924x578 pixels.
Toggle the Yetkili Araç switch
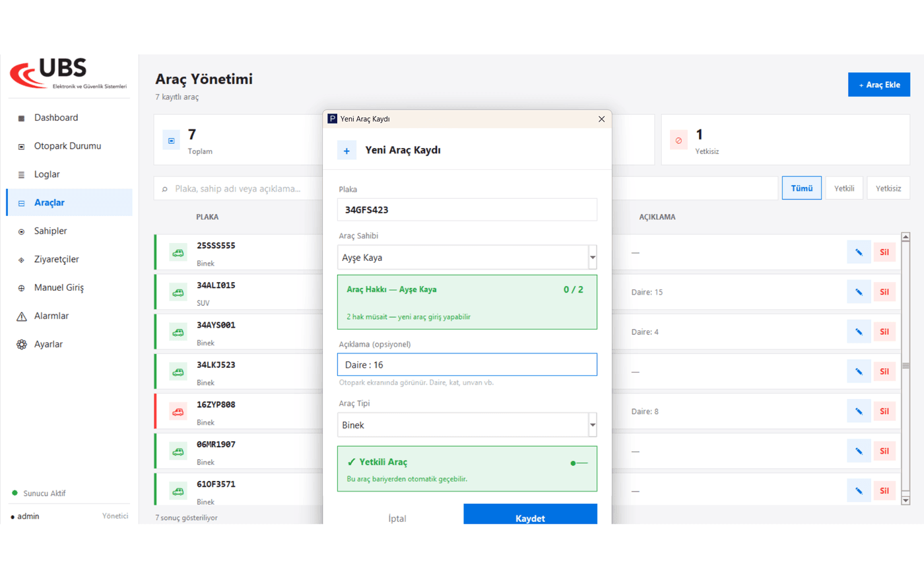[x=579, y=463]
